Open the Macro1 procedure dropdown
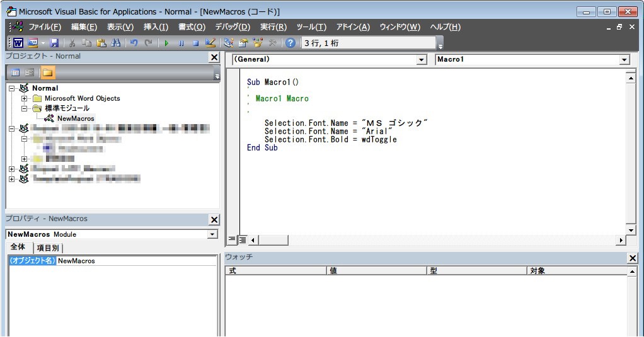 click(624, 60)
